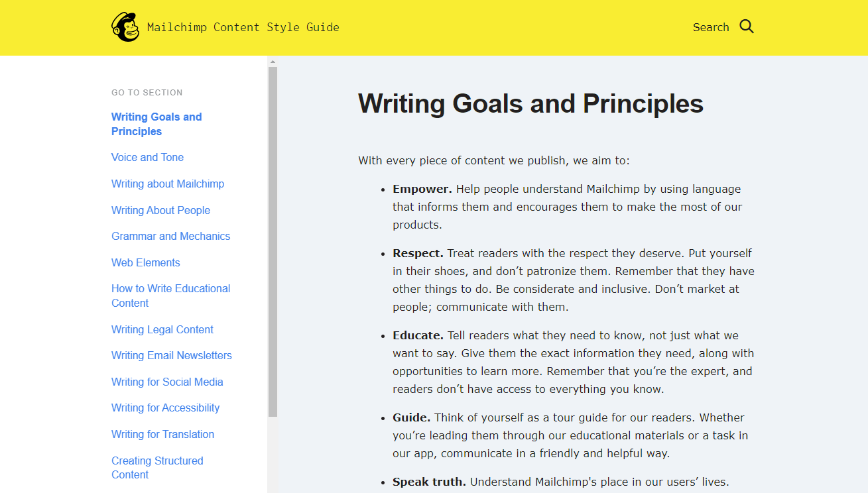Click the yellow header banner area

(464, 27)
